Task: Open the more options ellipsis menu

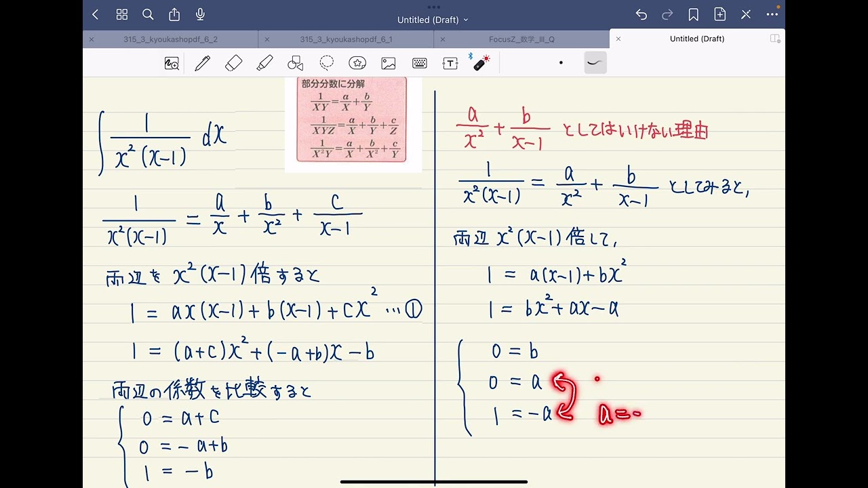Action: coord(772,14)
